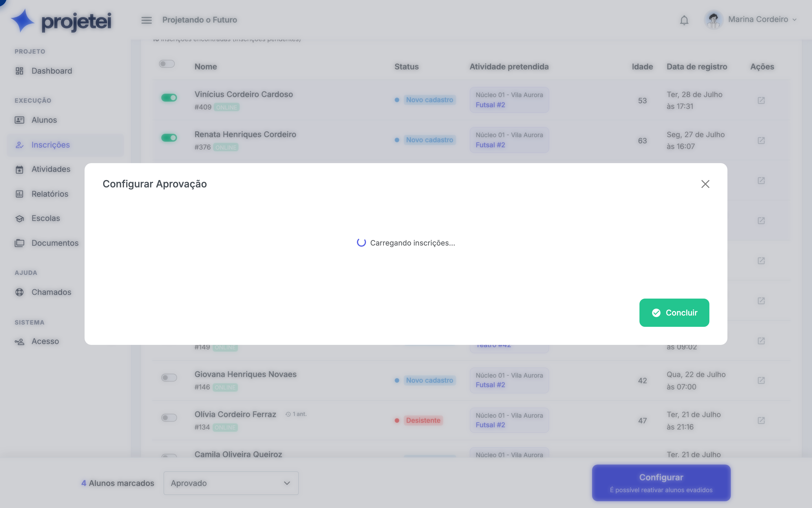Open the hamburger menu icon
The height and width of the screenshot is (508, 812).
146,20
